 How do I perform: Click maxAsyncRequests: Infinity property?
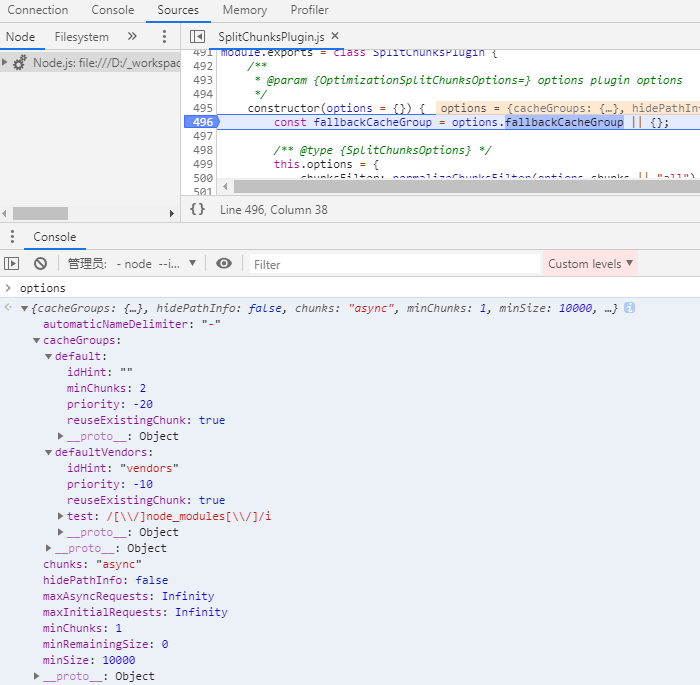tap(129, 596)
